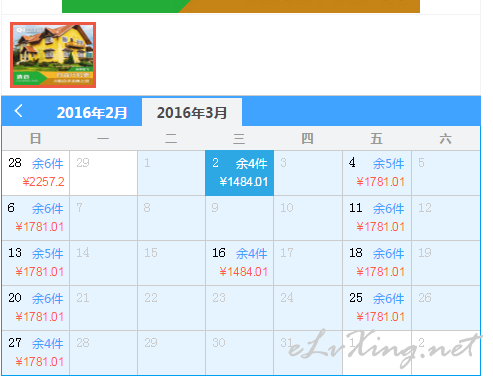493x381 pixels.
Task: Go to previous month with left arrow
Action: click(x=19, y=111)
